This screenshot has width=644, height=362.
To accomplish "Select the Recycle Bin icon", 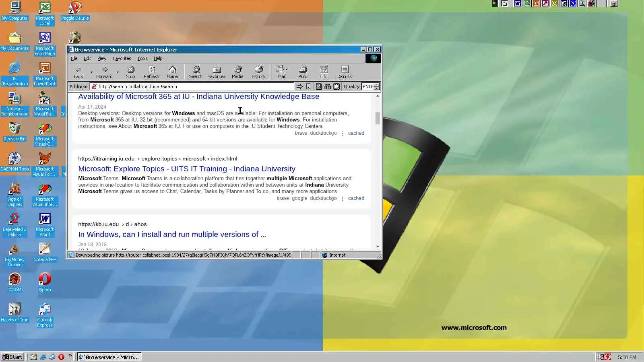I will (x=15, y=131).
